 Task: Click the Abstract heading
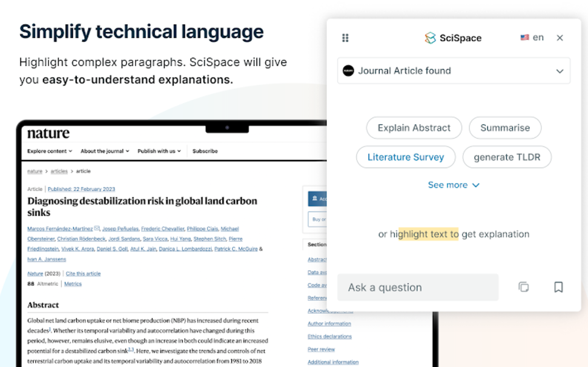click(43, 305)
